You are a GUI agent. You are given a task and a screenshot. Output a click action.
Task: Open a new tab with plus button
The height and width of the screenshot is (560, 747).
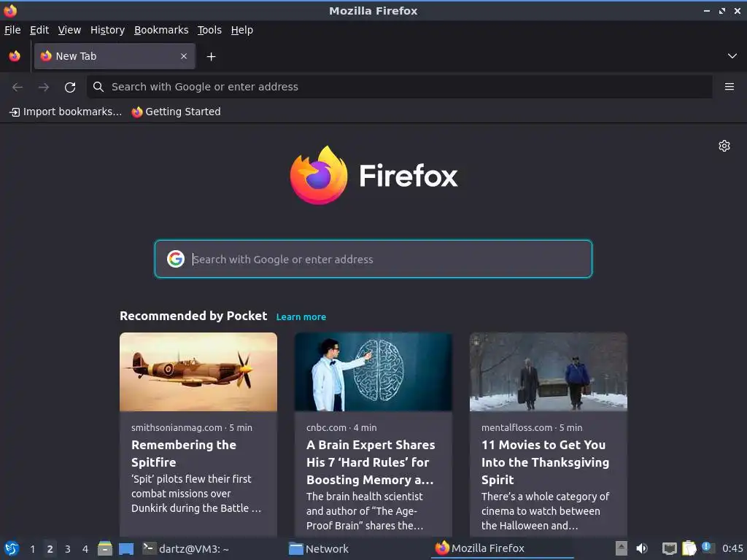(211, 57)
